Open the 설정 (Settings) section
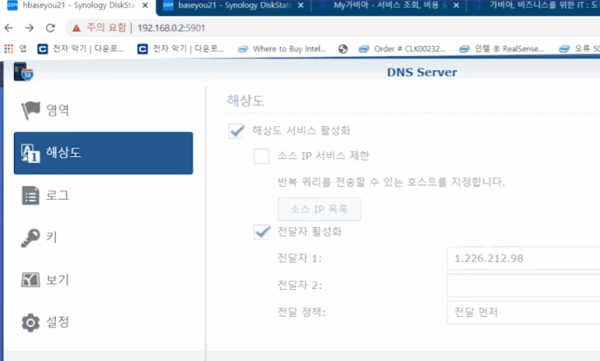The image size is (600, 361). click(103, 322)
